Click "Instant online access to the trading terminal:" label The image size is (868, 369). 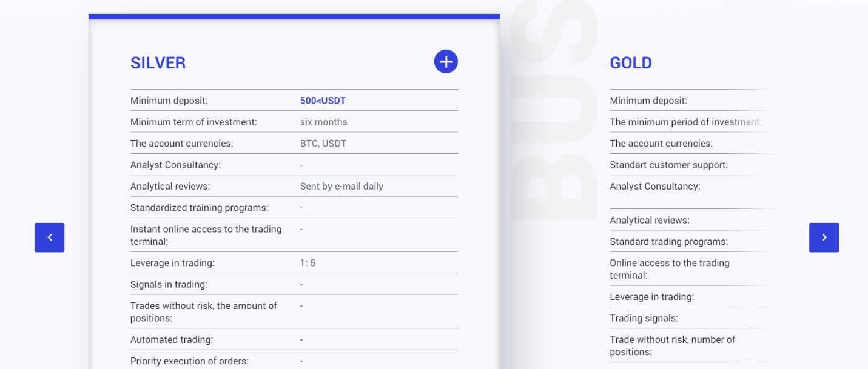(206, 235)
